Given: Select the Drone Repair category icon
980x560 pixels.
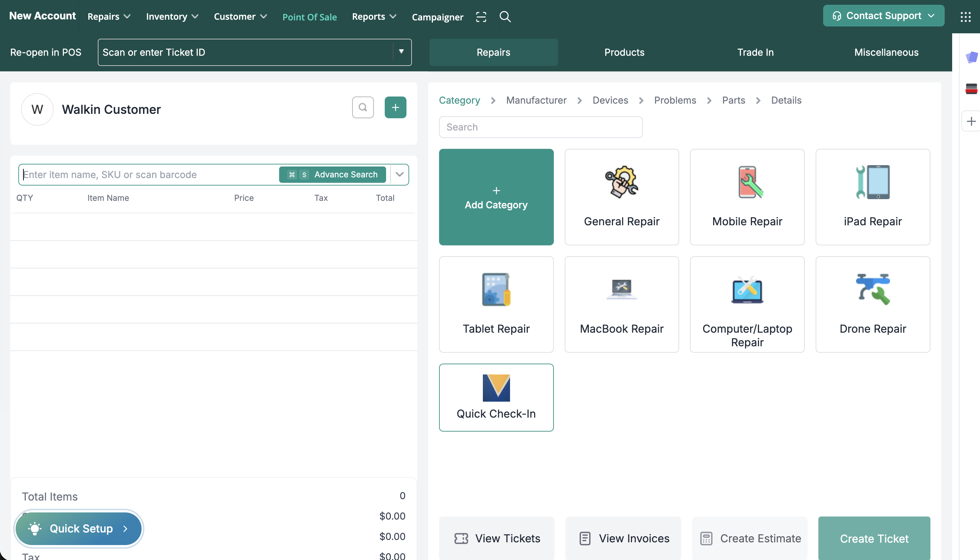Looking at the screenshot, I should coord(872,304).
